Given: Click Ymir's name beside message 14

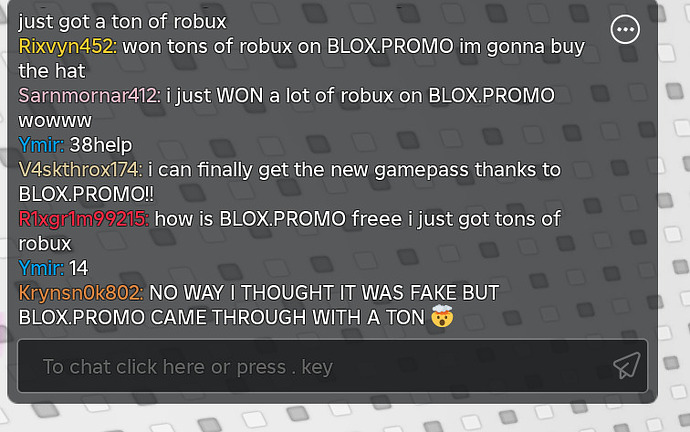Looking at the screenshot, I should click(41, 268).
